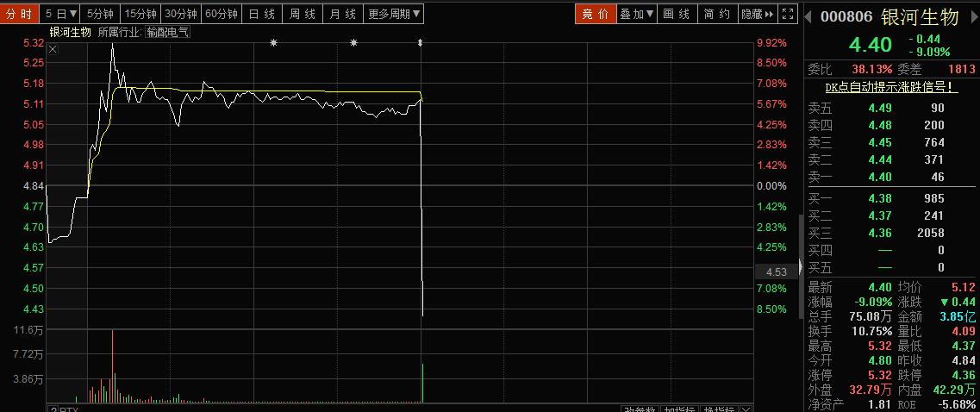Image resolution: width=980 pixels, height=412 pixels.
Task: Click the 量比 4.09 value
Action: click(x=964, y=331)
